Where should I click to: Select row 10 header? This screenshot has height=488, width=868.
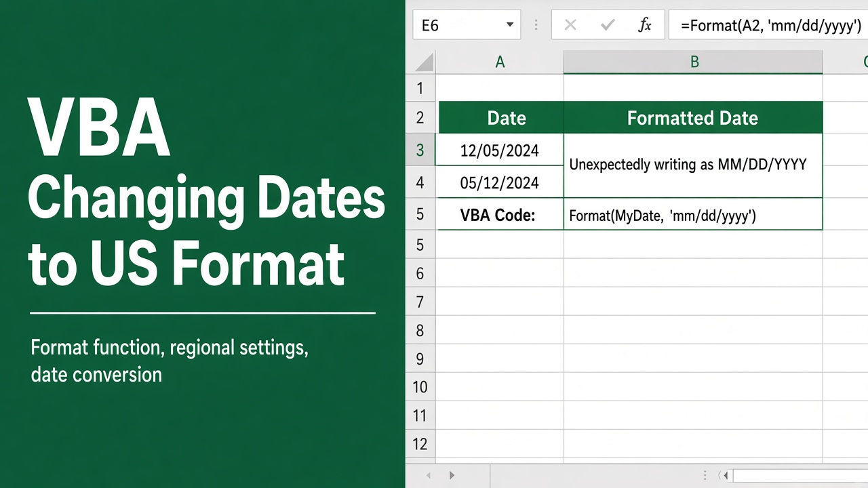(420, 387)
